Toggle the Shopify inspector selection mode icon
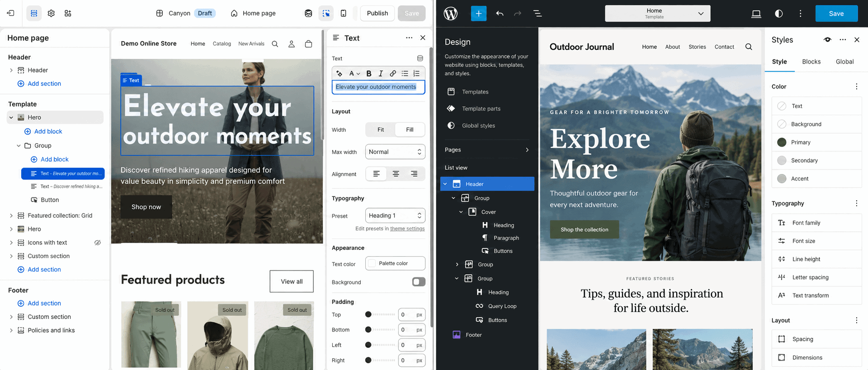The height and width of the screenshot is (370, 868). tap(326, 14)
